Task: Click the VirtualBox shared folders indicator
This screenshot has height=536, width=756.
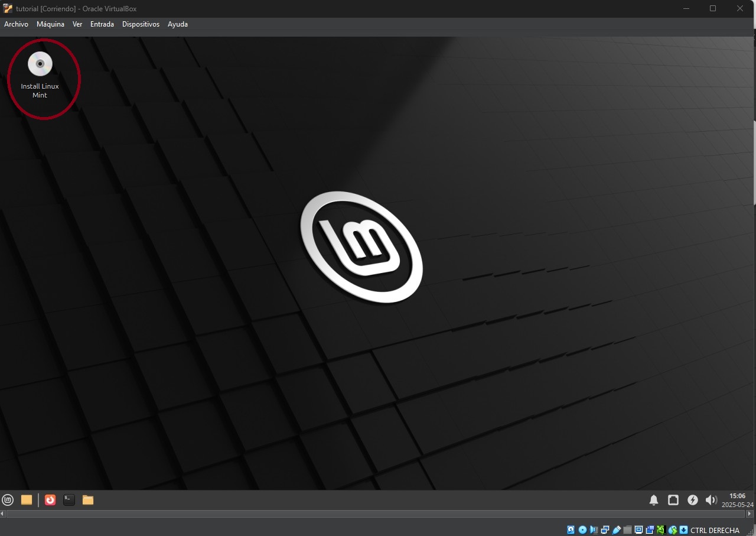Action: tap(628, 530)
